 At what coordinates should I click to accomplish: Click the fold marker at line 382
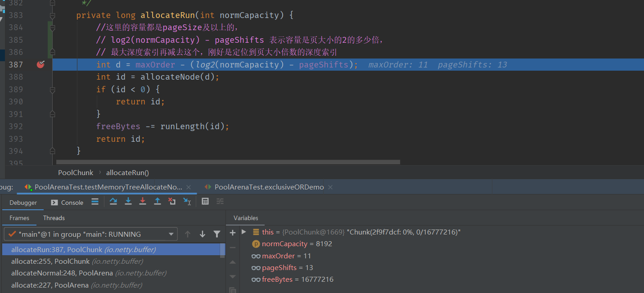53,3
